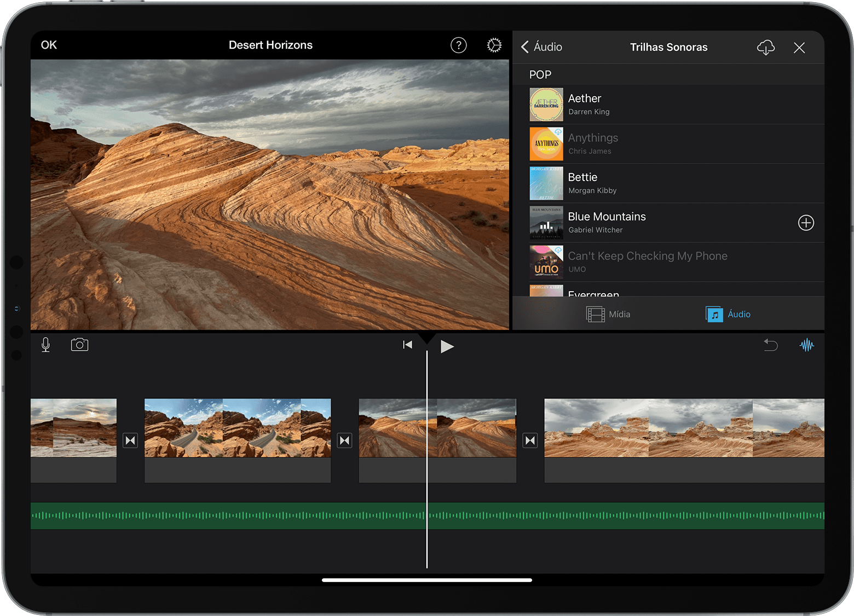Click transition icon between first and second clips
854x616 pixels.
[130, 440]
